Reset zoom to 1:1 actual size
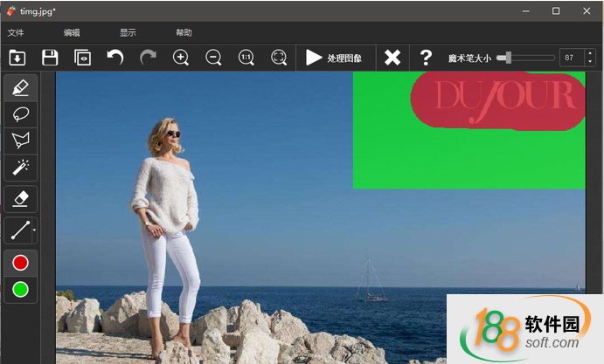The image size is (604, 364). coord(246,58)
